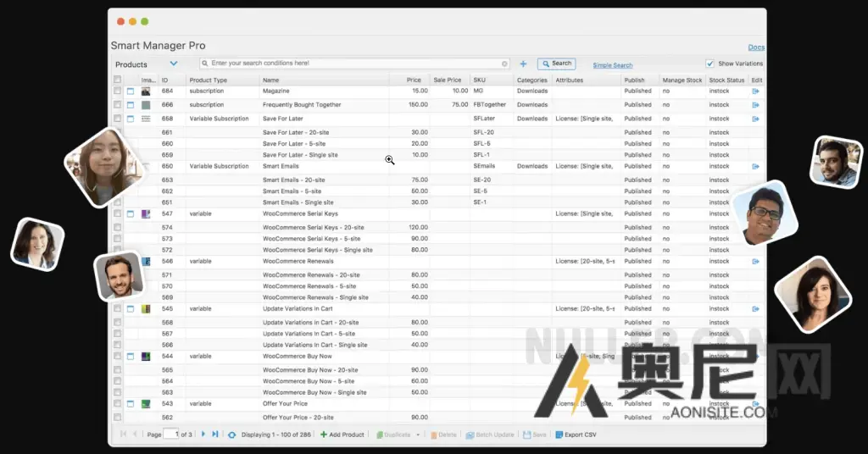The height and width of the screenshot is (454, 868).
Task: Sort by the ID column header
Action: pyautogui.click(x=171, y=80)
